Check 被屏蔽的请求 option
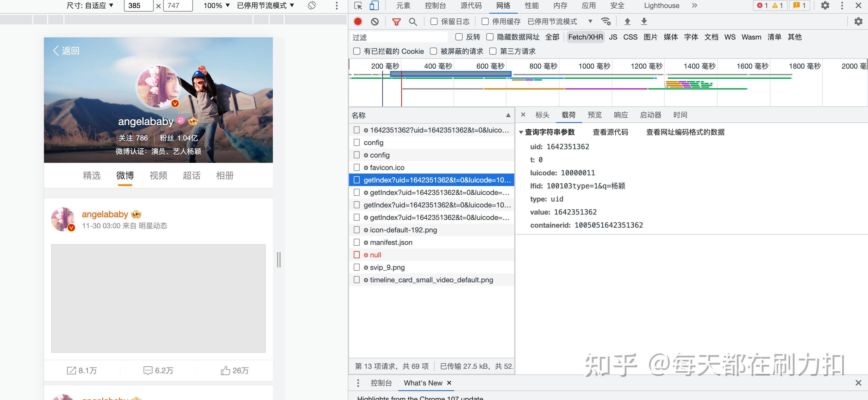 [433, 51]
